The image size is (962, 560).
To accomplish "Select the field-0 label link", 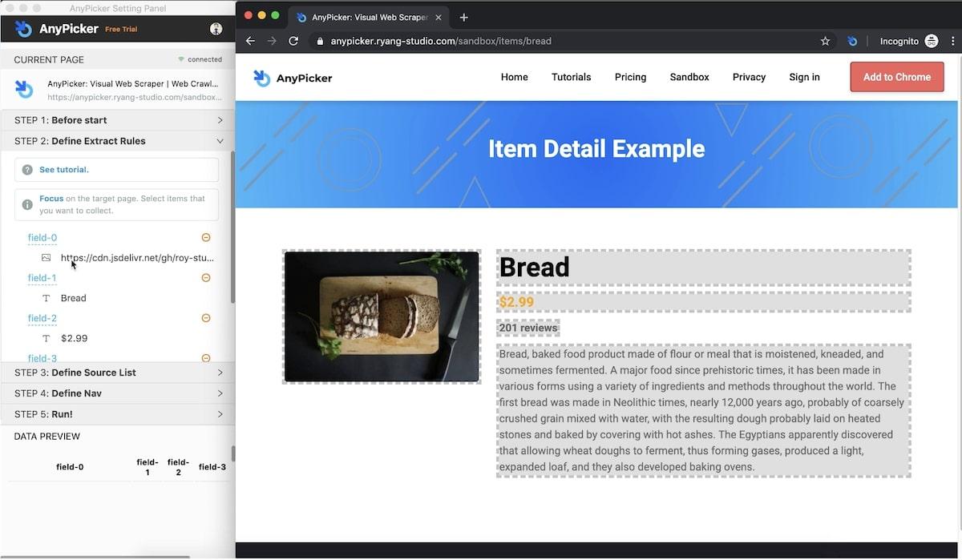I will tap(42, 238).
